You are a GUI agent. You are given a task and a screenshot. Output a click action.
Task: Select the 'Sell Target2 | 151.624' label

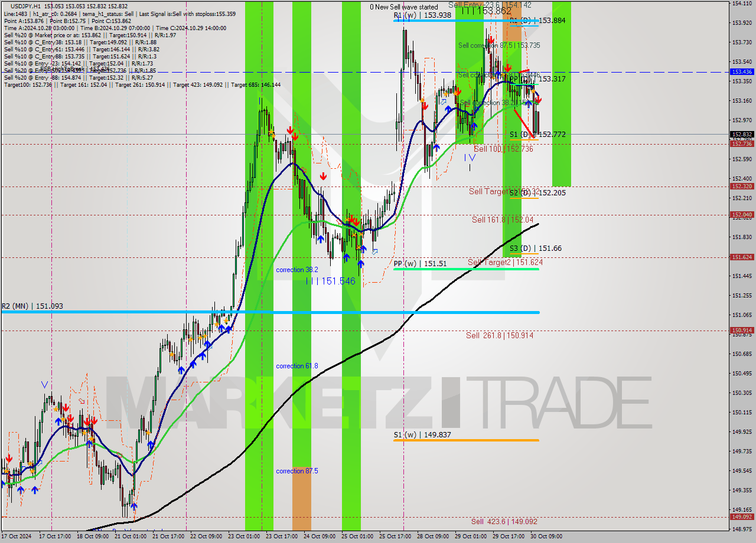pos(505,262)
